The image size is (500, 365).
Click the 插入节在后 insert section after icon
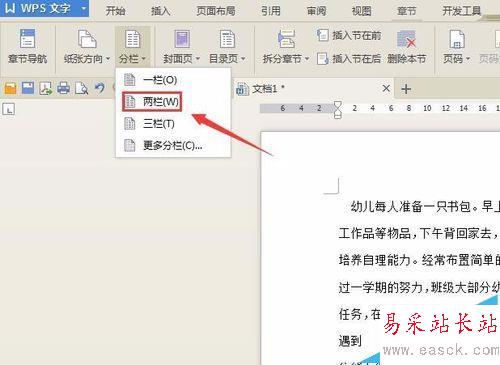coord(323,59)
